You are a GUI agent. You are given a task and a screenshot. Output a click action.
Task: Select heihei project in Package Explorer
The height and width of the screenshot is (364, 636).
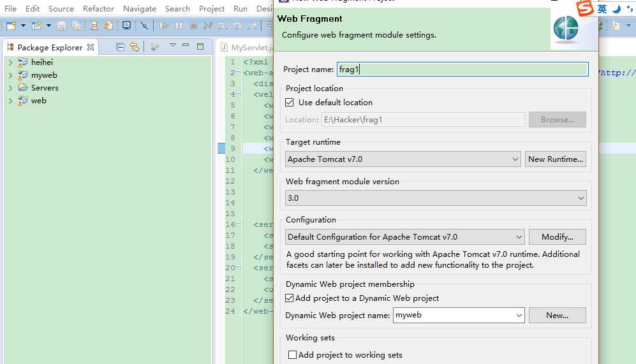point(41,62)
